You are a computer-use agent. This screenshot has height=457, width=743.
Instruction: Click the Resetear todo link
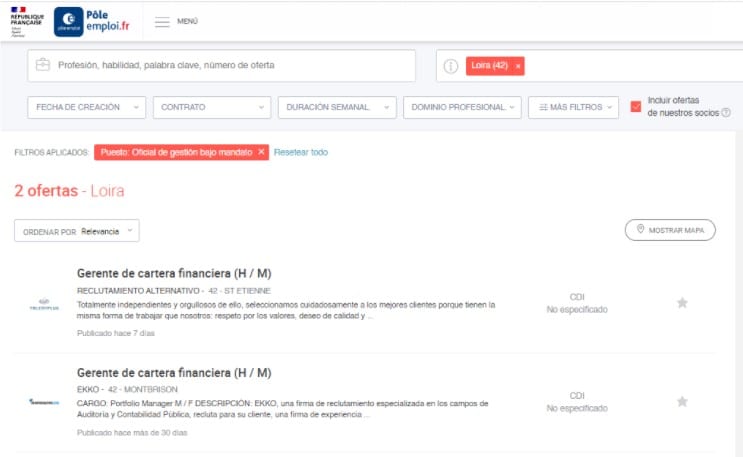301,152
